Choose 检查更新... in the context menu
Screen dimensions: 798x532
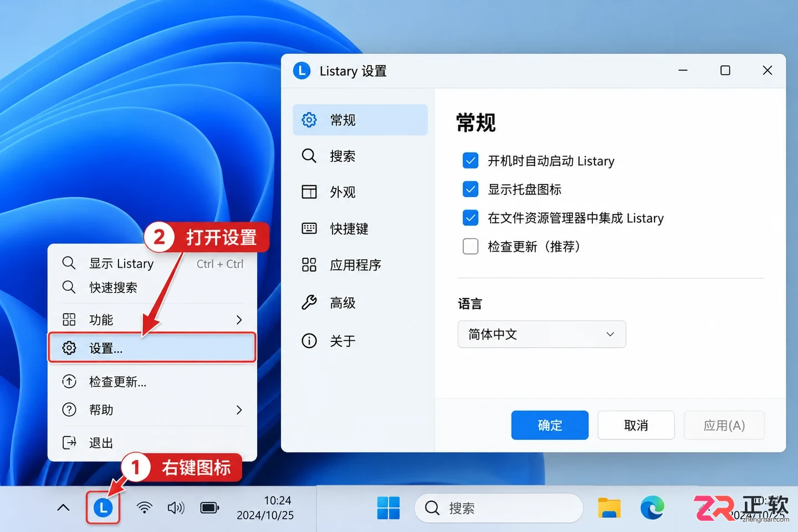coord(152,381)
